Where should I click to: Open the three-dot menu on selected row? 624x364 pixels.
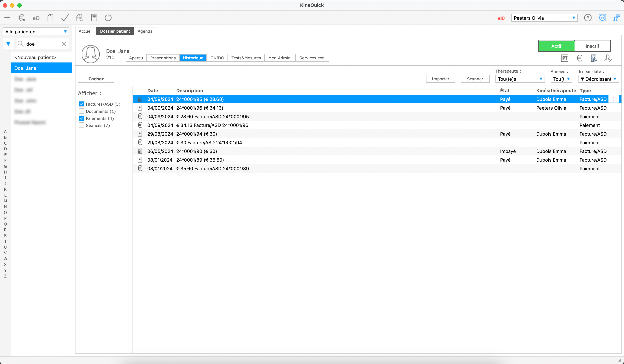point(614,99)
